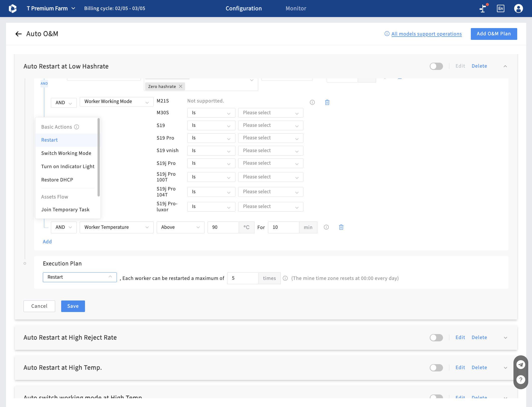Switch language via the En icon
This screenshot has height=407, width=532.
[x=500, y=9]
